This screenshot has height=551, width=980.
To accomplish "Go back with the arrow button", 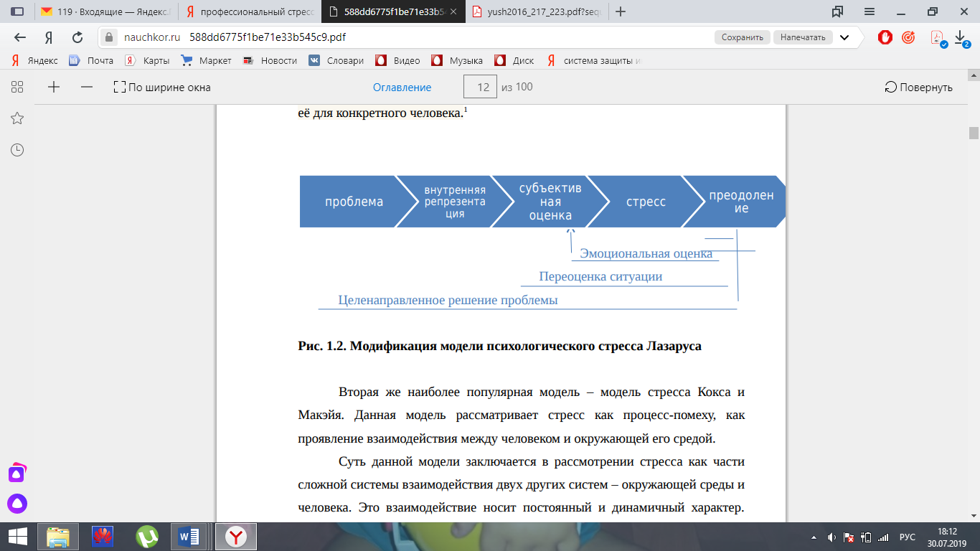I will pos(20,37).
